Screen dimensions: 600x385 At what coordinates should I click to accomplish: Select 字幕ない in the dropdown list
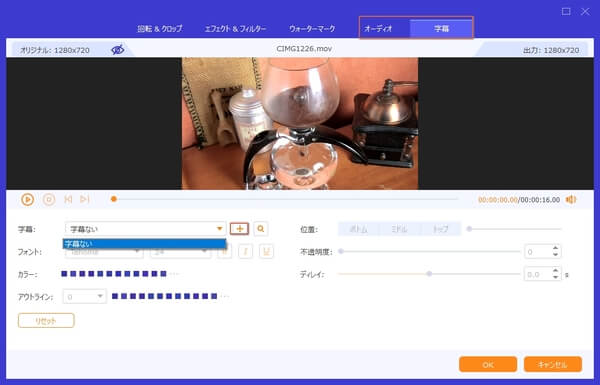[145, 244]
